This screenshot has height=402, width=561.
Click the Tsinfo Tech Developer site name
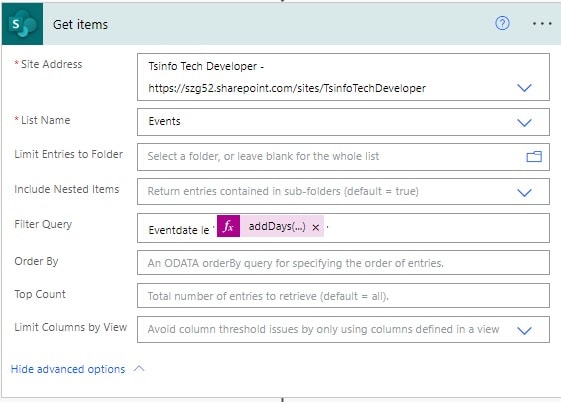pos(203,66)
